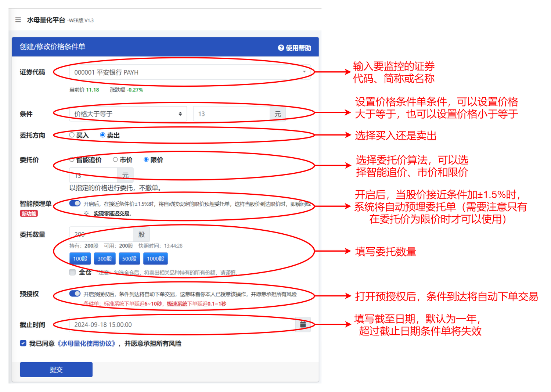Click the 500股 quick quantity button
The width and height of the screenshot is (551, 392).
tap(129, 259)
